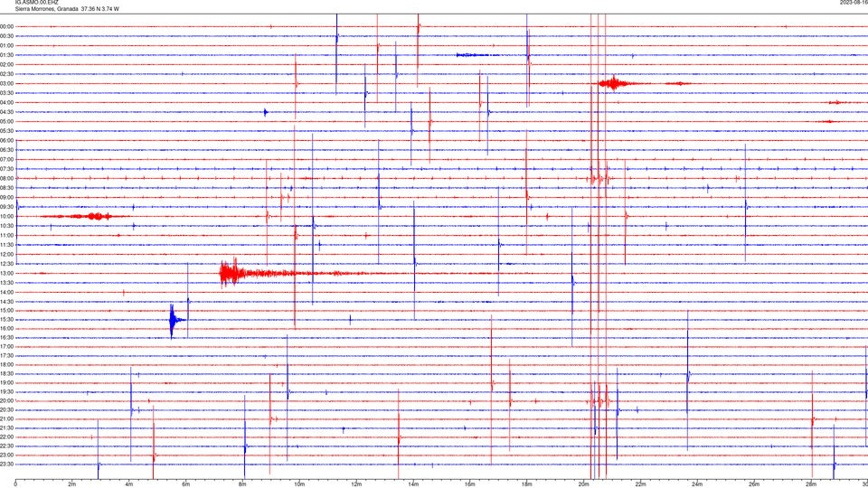This screenshot has height=488, width=868.
Task: Click the station code IG.ASMO.00.EHZ header
Action: (x=36, y=2)
